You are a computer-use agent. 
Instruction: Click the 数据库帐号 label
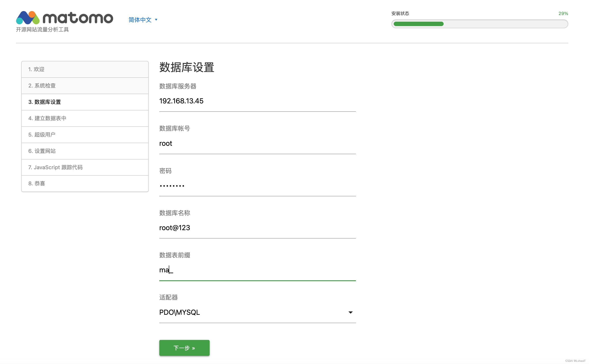tap(175, 129)
